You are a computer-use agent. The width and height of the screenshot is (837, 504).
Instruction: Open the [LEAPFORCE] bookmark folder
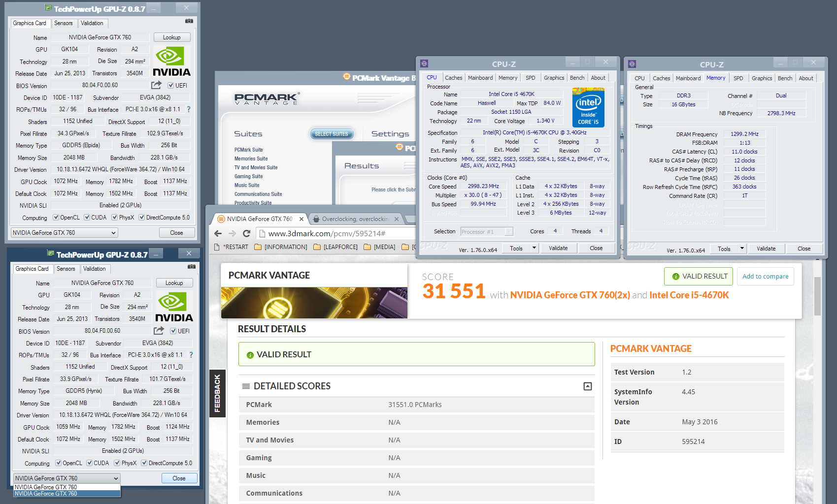pos(335,247)
